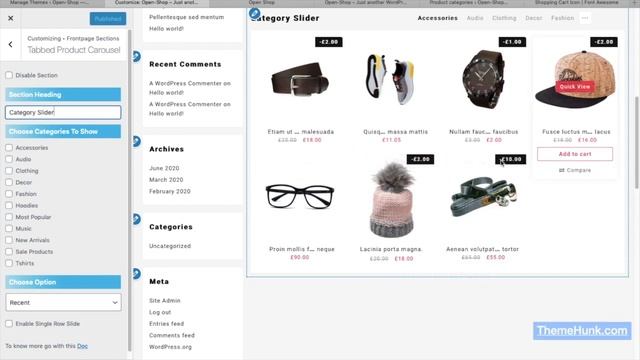Click the Comments feed link
640x360 pixels.
172,335
